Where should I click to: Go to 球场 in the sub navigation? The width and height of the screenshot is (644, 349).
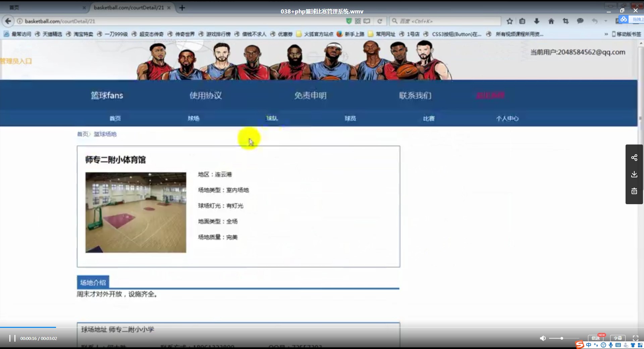coord(194,118)
